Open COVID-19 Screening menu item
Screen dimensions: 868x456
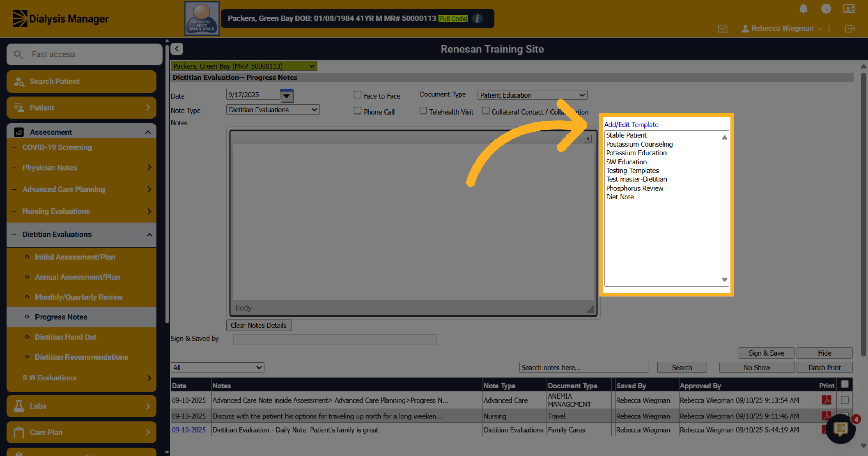57,147
